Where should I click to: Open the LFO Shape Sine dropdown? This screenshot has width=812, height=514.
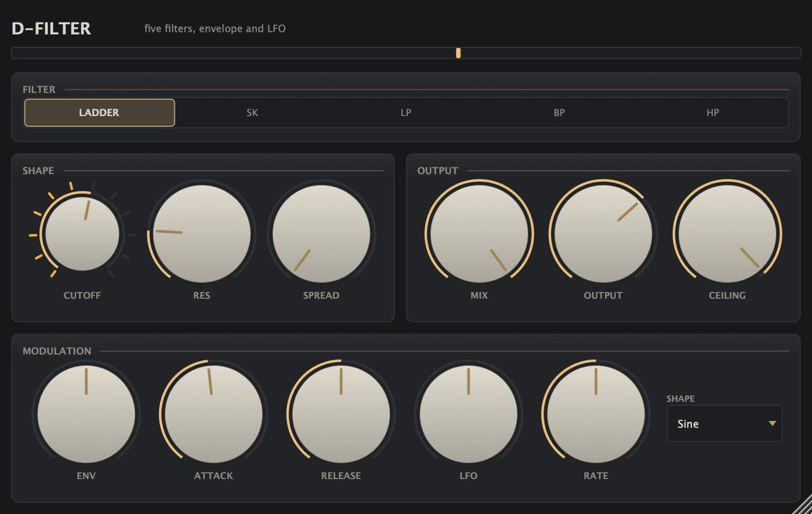point(724,423)
